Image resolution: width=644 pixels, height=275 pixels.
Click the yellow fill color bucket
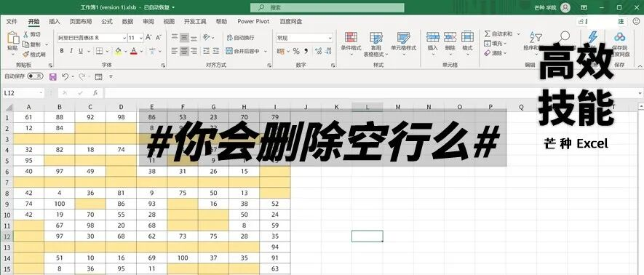(119, 51)
